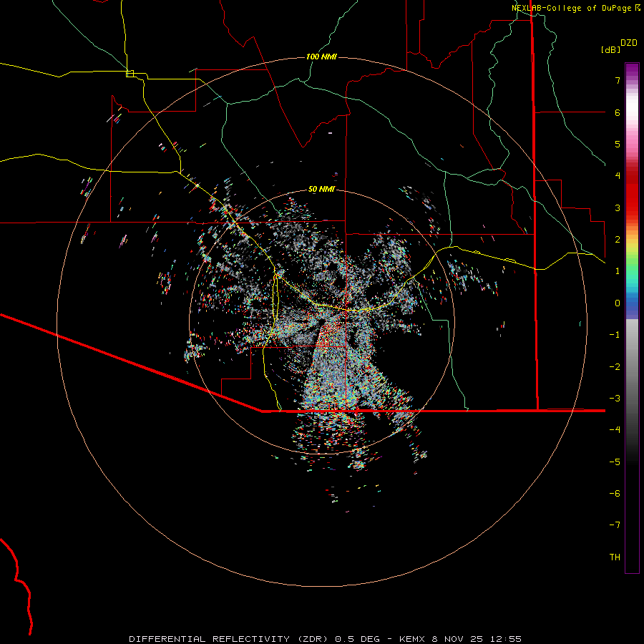
Task: Click the -2 dB tick label
Action: 615,367
